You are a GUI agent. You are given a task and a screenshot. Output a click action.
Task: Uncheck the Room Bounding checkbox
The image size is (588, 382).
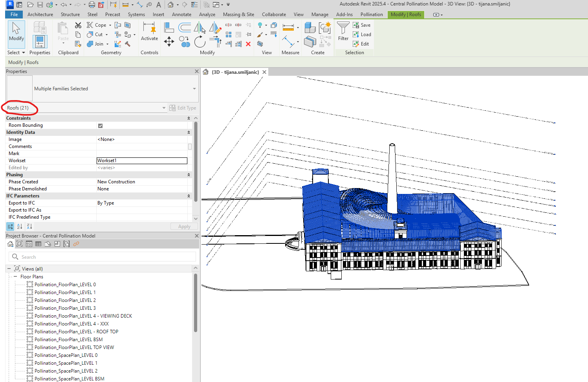click(x=100, y=126)
